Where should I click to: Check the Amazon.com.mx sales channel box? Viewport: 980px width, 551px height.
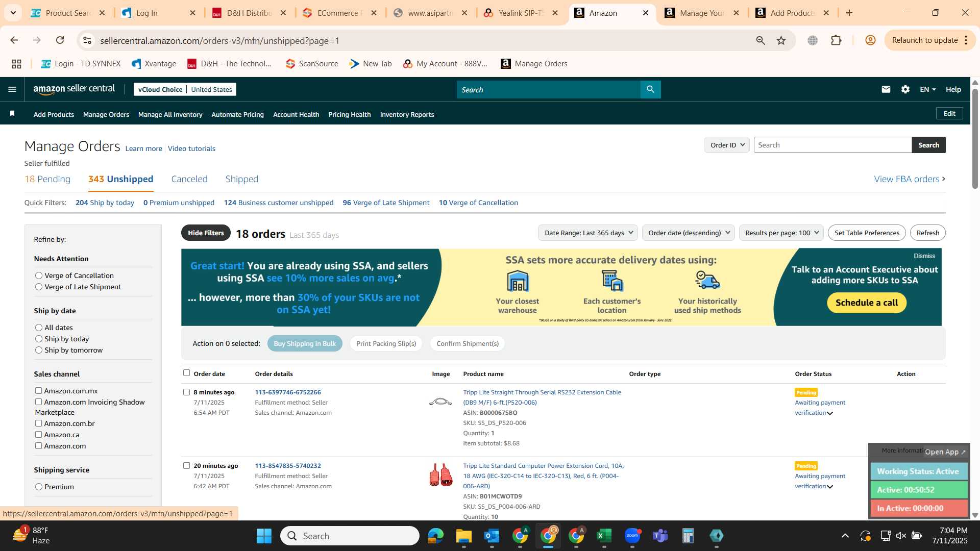coord(38,391)
